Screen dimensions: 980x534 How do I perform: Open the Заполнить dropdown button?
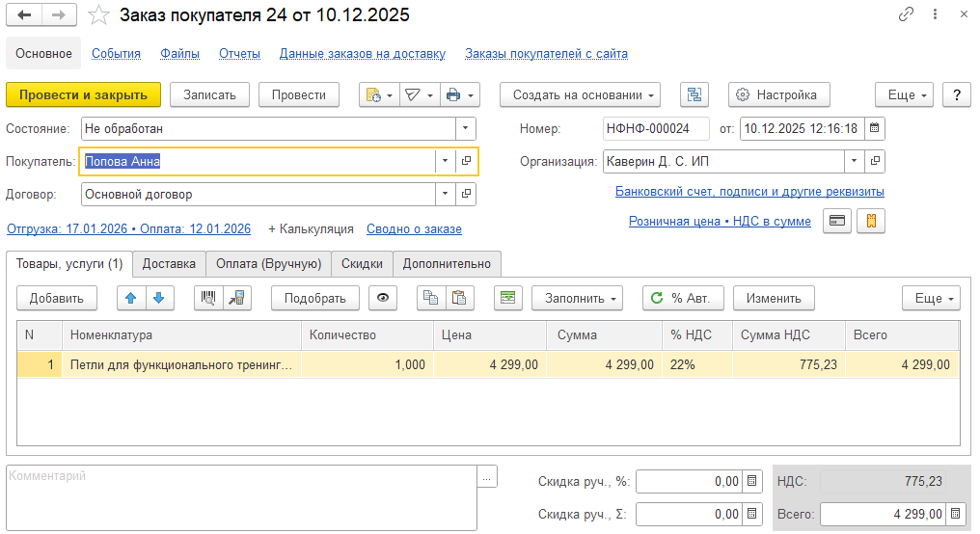tap(577, 298)
